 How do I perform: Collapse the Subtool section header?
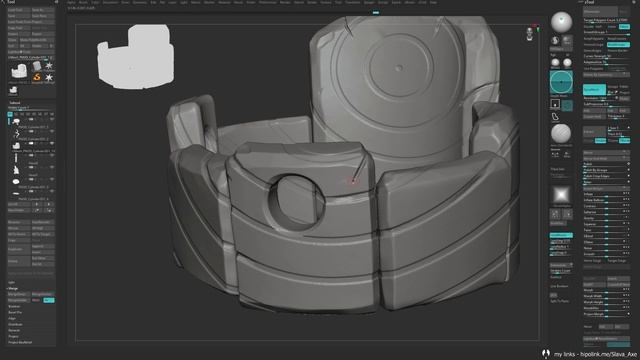15,103
